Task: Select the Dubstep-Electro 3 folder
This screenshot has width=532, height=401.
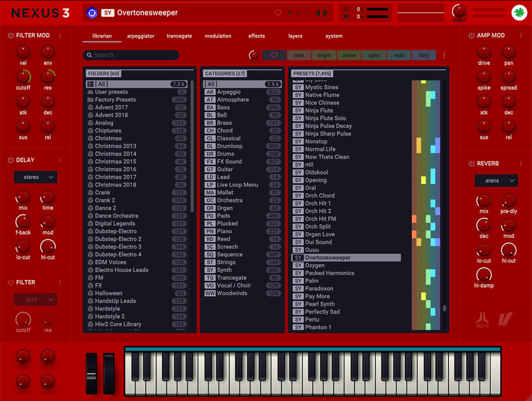Action: coord(137,247)
